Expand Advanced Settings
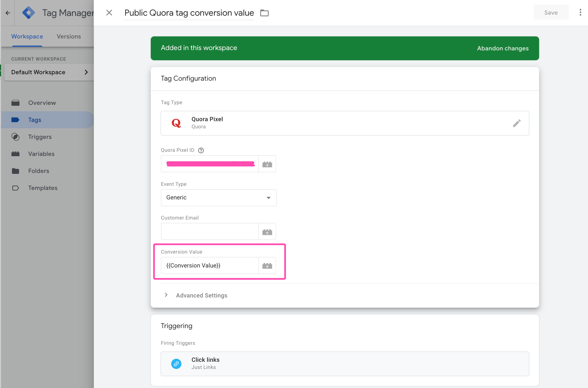 point(201,295)
